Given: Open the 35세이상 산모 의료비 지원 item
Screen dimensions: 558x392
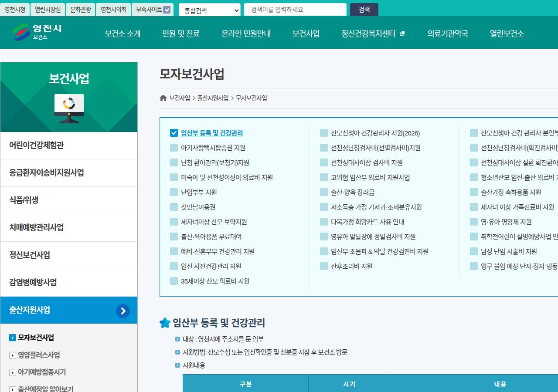Looking at the screenshot, I should click(215, 281).
